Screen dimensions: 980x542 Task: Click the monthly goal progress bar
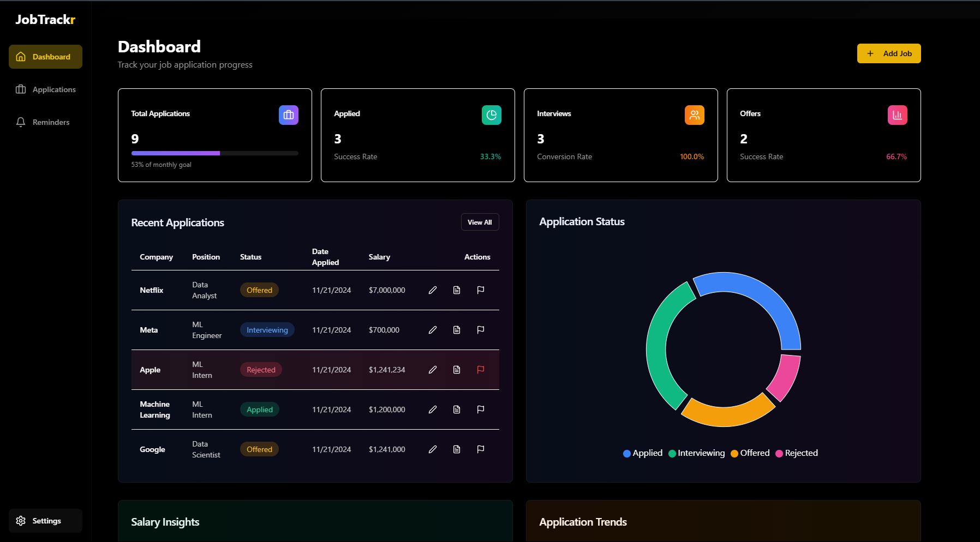(214, 153)
